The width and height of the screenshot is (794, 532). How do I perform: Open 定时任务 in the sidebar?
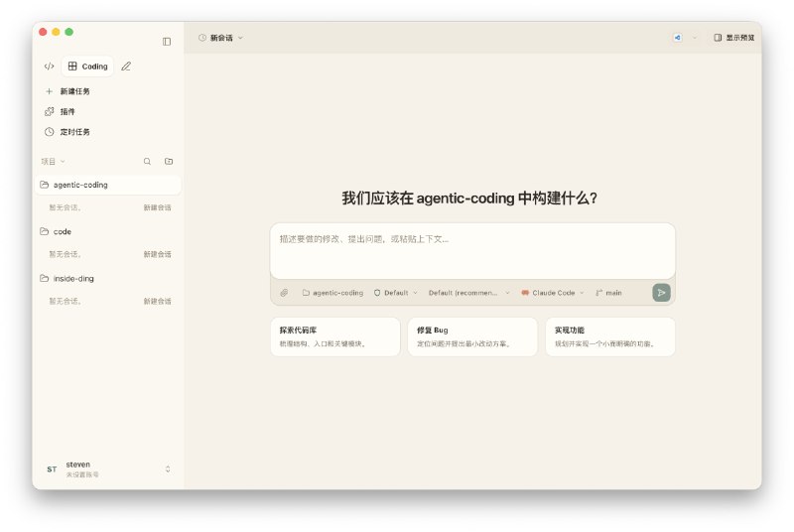click(x=75, y=132)
